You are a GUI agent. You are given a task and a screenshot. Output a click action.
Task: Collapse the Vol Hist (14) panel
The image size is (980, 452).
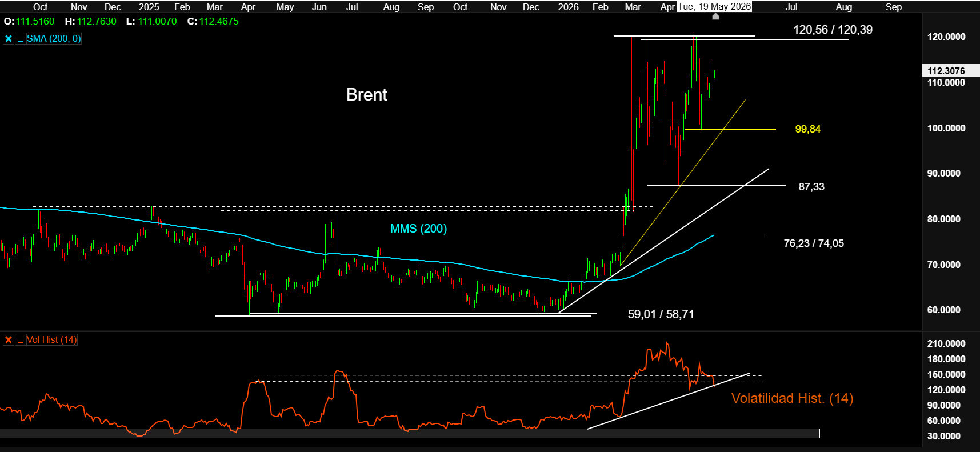click(21, 340)
